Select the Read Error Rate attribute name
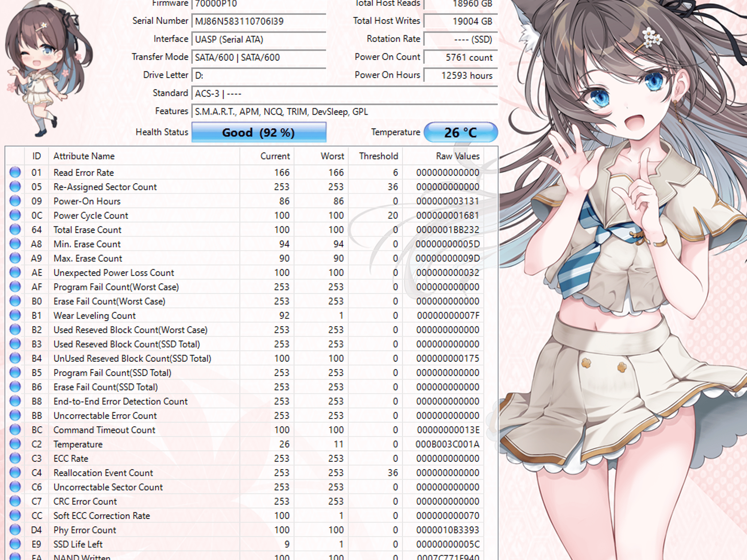The image size is (747, 560). coord(84,172)
